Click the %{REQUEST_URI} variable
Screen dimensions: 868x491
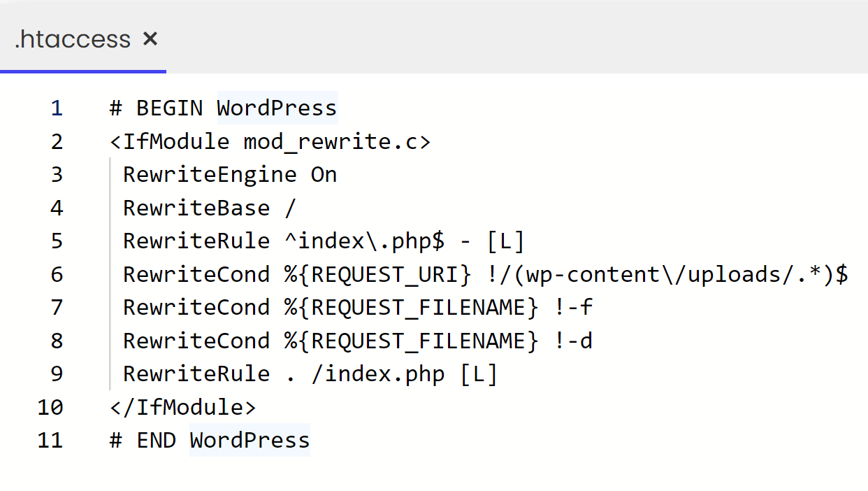pyautogui.click(x=377, y=275)
